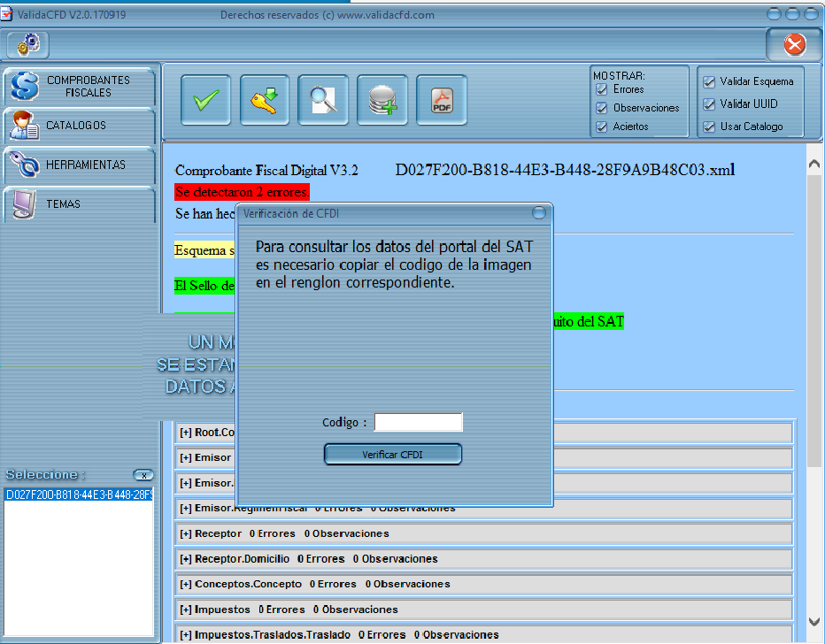Toggle Validar UUID checkbox
The height and width of the screenshot is (644, 825).
[709, 104]
